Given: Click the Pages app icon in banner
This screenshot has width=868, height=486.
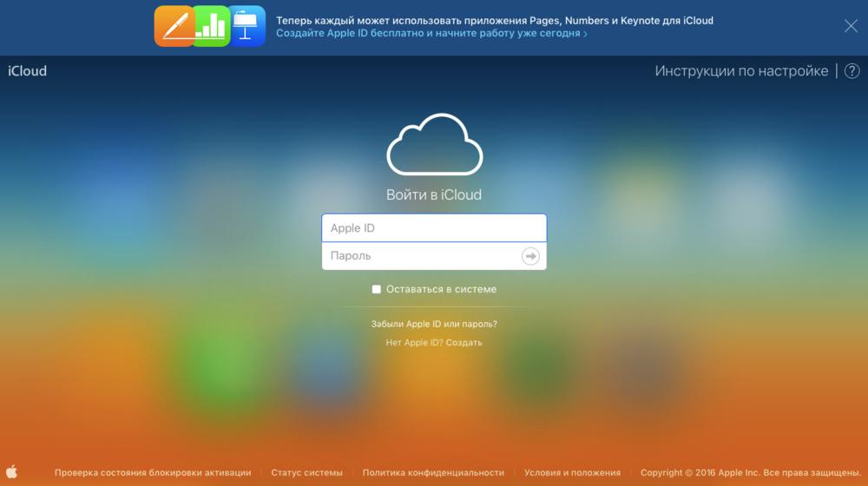Looking at the screenshot, I should (x=174, y=26).
